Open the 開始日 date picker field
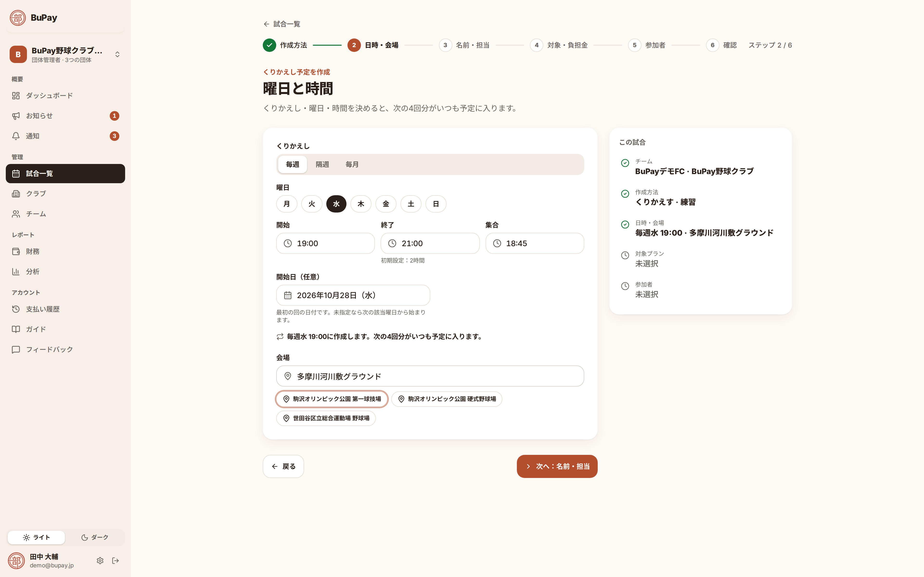 (353, 295)
